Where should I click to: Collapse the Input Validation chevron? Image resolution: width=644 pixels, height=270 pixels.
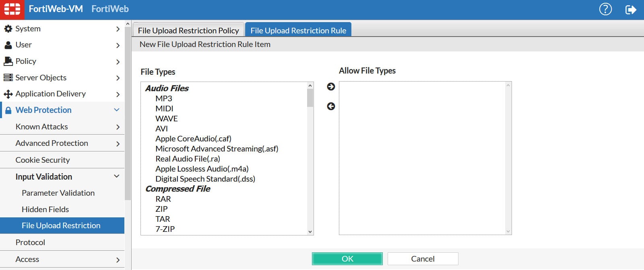click(x=117, y=176)
